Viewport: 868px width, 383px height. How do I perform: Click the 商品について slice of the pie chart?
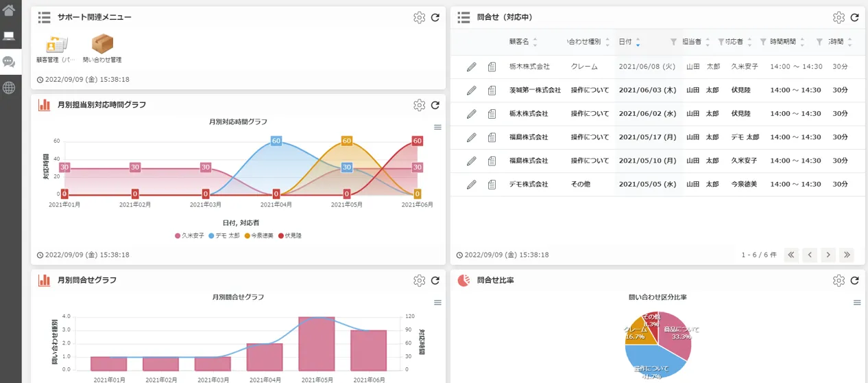tap(673, 334)
